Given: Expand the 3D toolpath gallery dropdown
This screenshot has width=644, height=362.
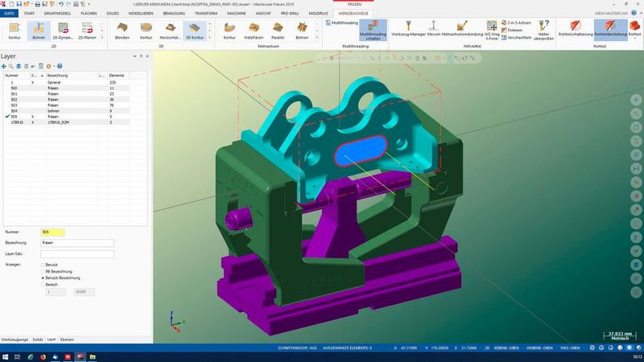Looking at the screenshot, I should 209,36.
